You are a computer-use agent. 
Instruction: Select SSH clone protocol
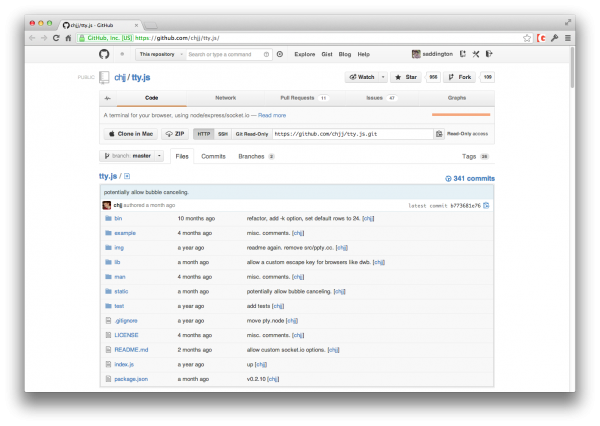point(223,134)
